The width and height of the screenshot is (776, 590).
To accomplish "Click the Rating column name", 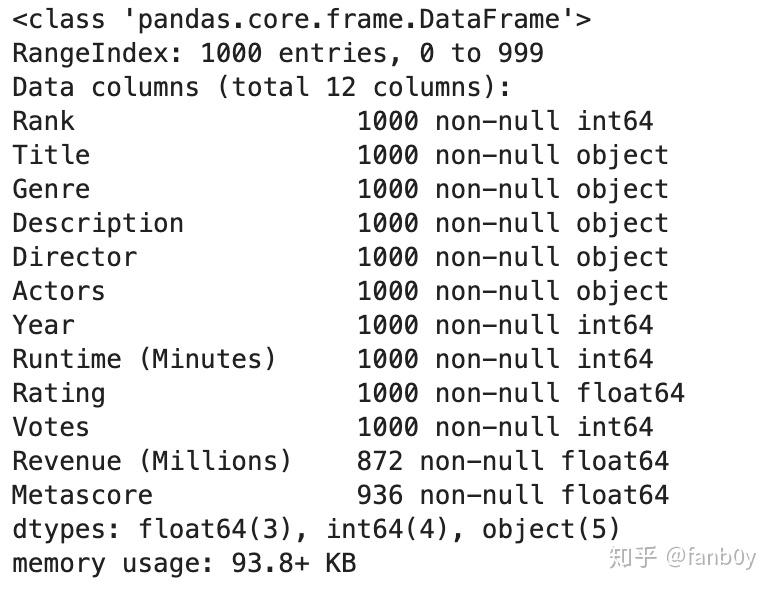I will click(59, 393).
